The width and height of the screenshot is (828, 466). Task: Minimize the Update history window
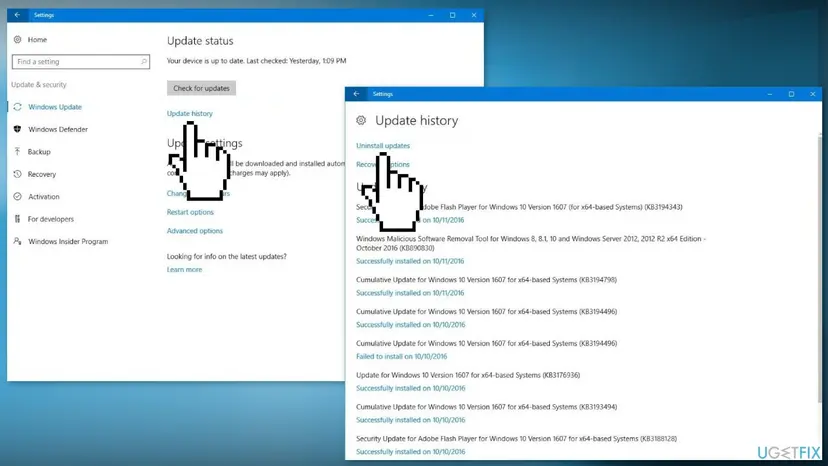(x=770, y=94)
